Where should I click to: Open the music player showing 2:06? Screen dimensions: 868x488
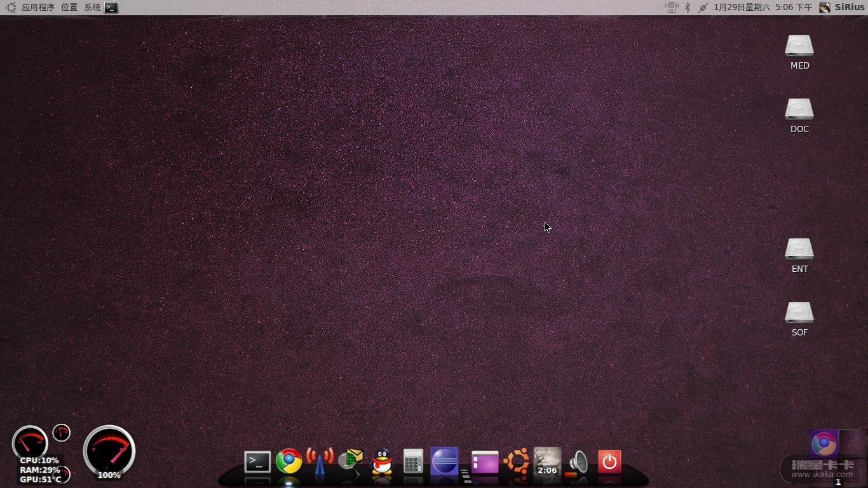547,461
